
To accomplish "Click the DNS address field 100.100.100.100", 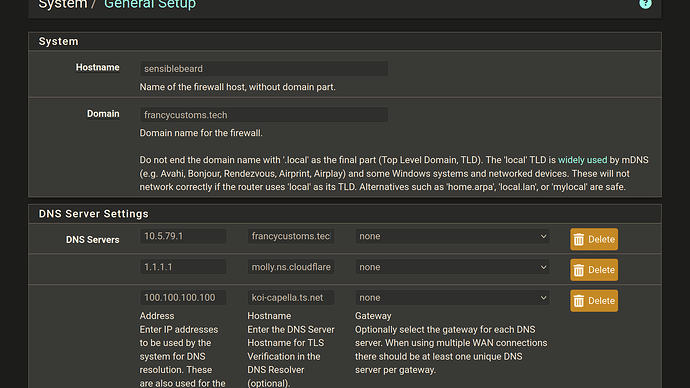I will coord(183,298).
